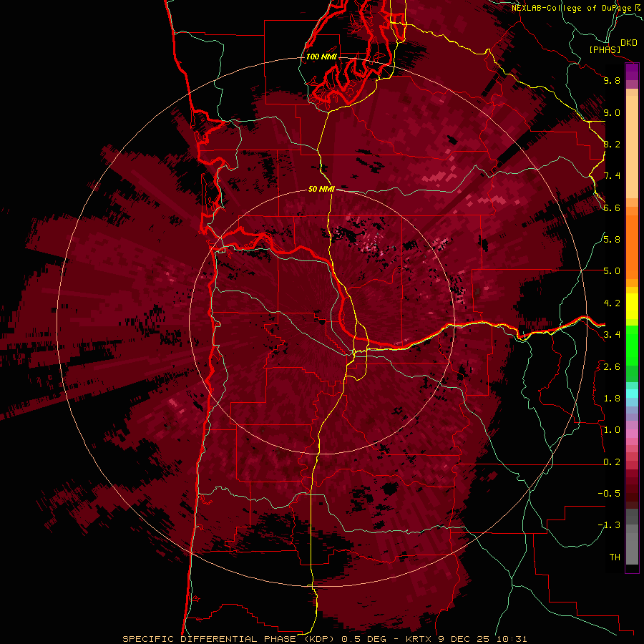Viewport: 644px width, 644px height.
Task: Click the 9.0 colorbar scale value
Action: point(612,112)
